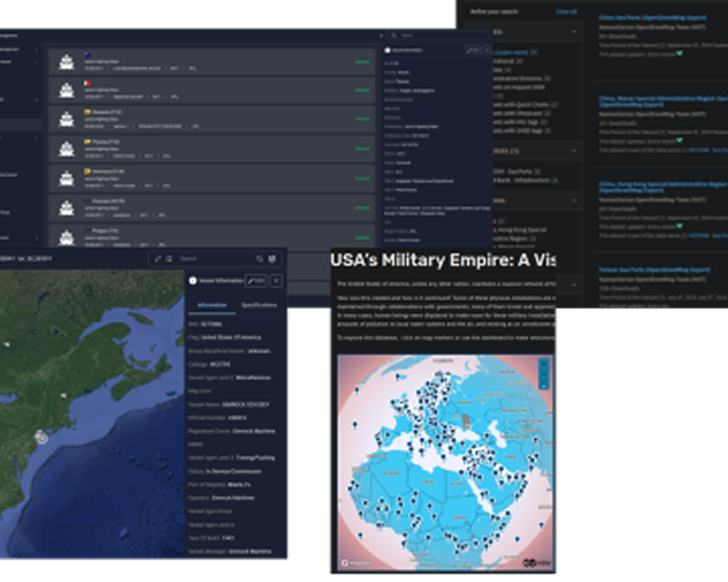The width and height of the screenshot is (728, 582).
Task: Click the Edit pencil button in map vessel panel
Action: (256, 281)
